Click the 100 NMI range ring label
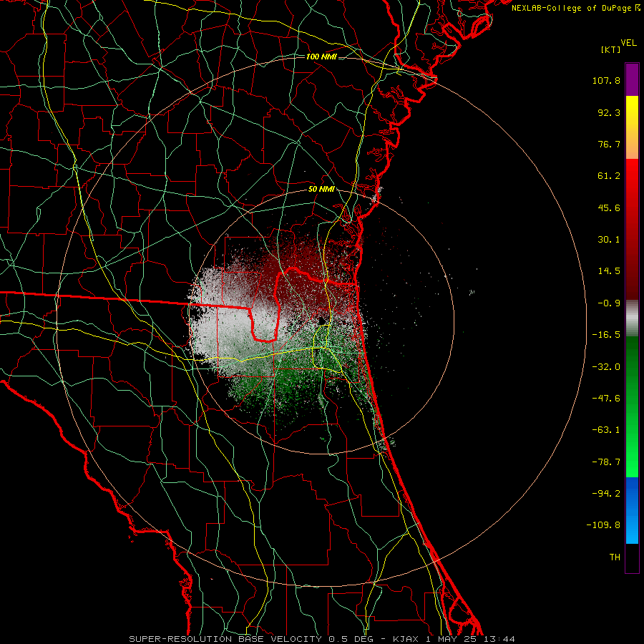This screenshot has width=644, height=644. pos(321,57)
